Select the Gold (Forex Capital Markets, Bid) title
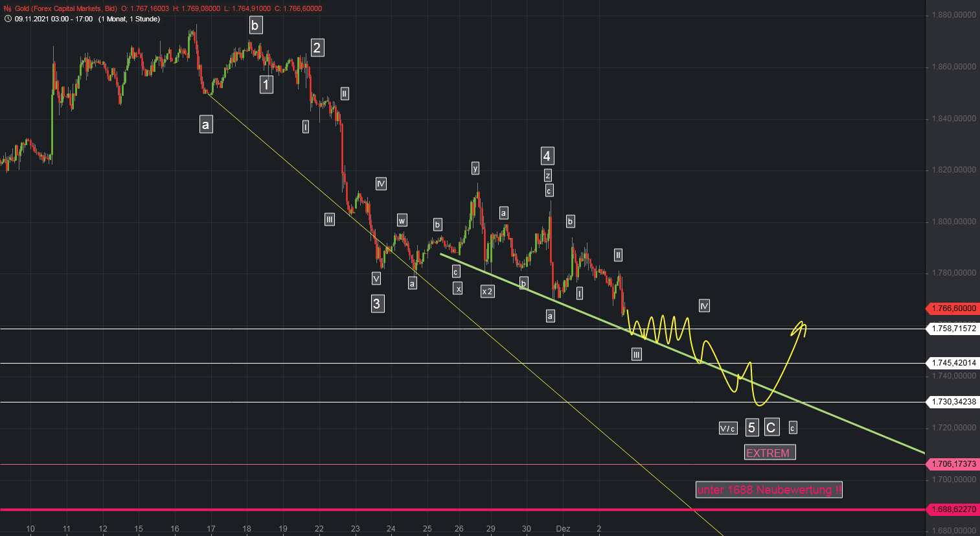 point(66,8)
